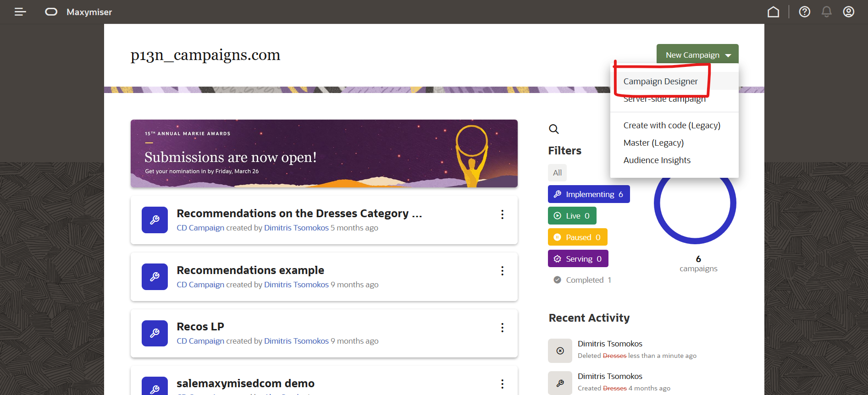Click the Oracle logo icon beside Maxymiser
The image size is (868, 395).
[x=51, y=12]
